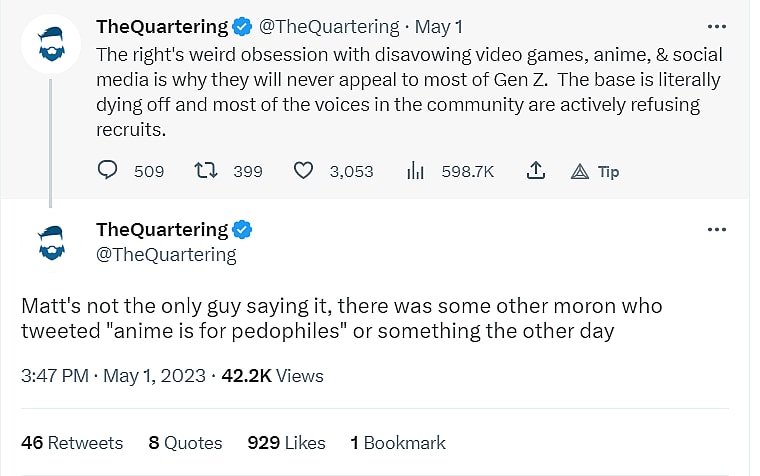This screenshot has width=760, height=476.
Task: Open the 3:47 PM May 1, 2023 timestamp
Action: (x=112, y=376)
